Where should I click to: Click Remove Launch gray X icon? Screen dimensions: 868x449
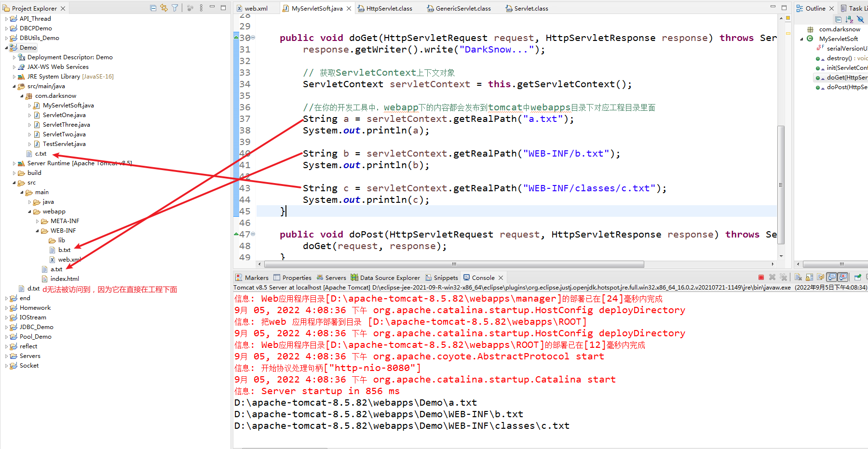click(772, 277)
